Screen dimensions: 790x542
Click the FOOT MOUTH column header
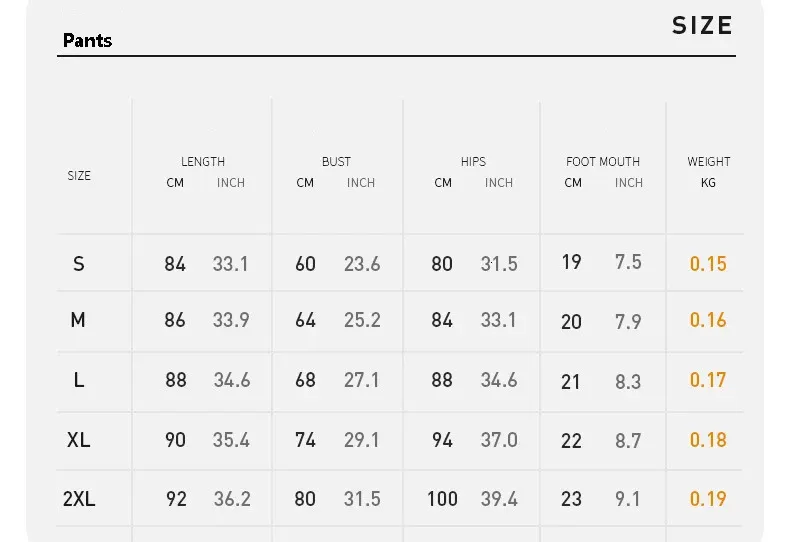pyautogui.click(x=602, y=162)
